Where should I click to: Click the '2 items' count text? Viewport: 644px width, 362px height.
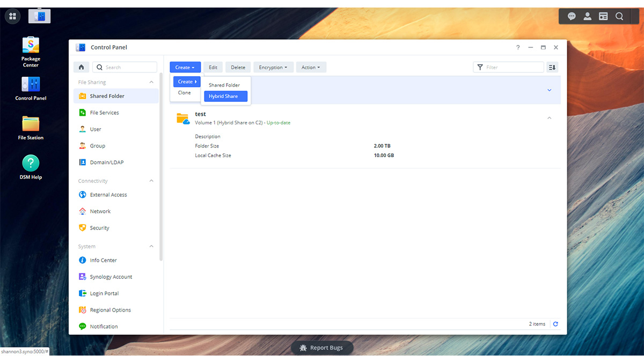point(537,324)
